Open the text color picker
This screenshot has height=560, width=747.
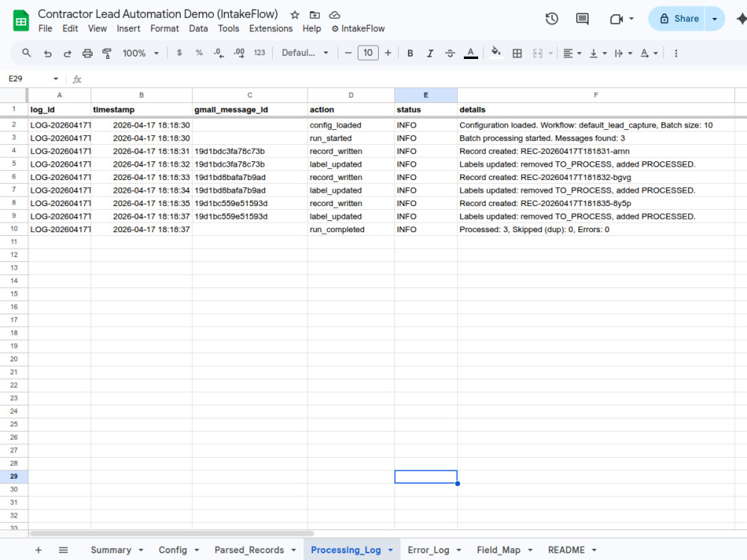coord(471,53)
